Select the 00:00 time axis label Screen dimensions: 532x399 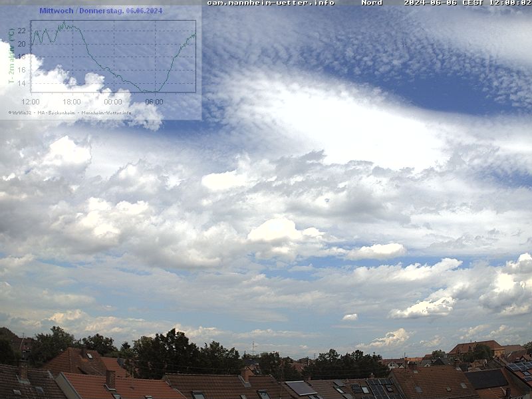click(x=113, y=102)
